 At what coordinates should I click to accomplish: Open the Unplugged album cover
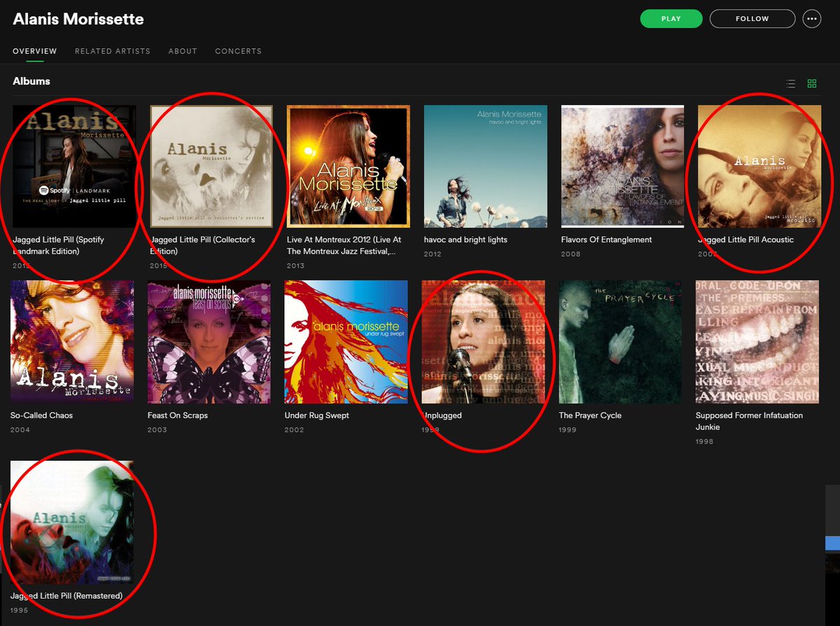(484, 342)
